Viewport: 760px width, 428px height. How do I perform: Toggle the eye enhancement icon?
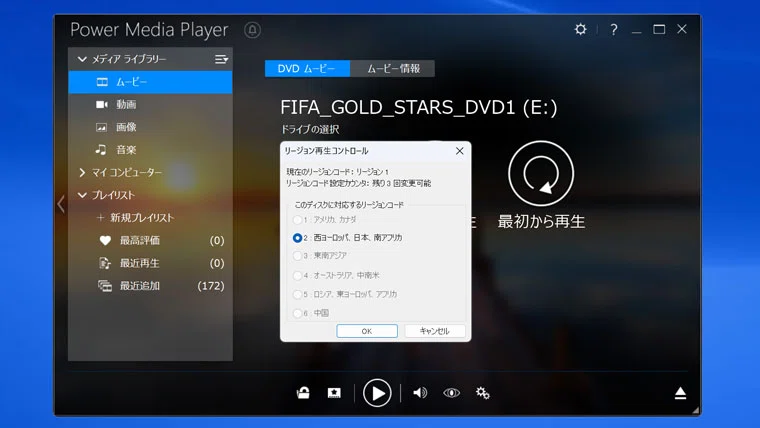point(452,393)
